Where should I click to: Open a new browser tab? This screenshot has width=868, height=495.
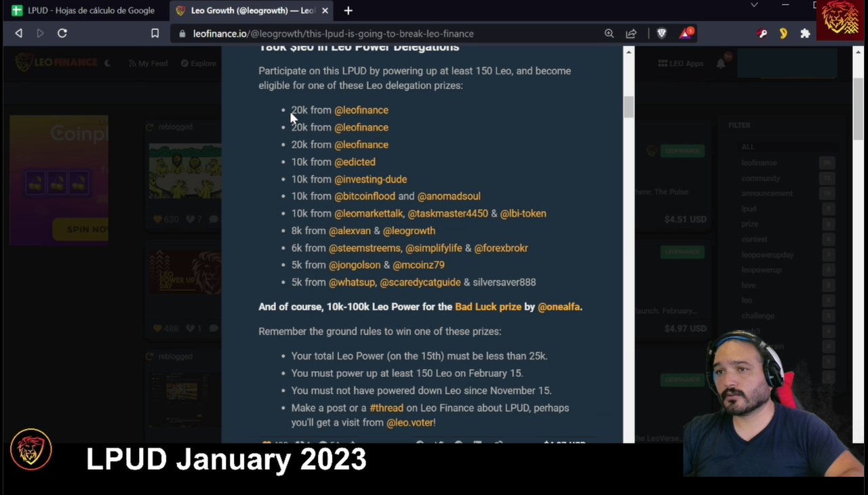(x=348, y=10)
